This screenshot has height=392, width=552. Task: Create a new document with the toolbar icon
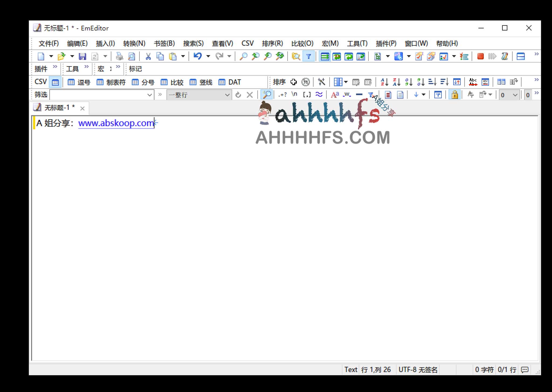pyautogui.click(x=41, y=56)
